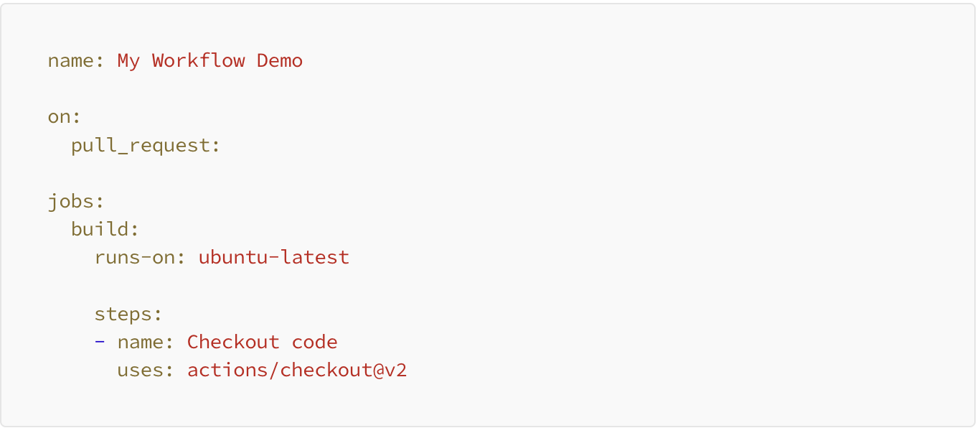Click the 'steps:' key

128,314
